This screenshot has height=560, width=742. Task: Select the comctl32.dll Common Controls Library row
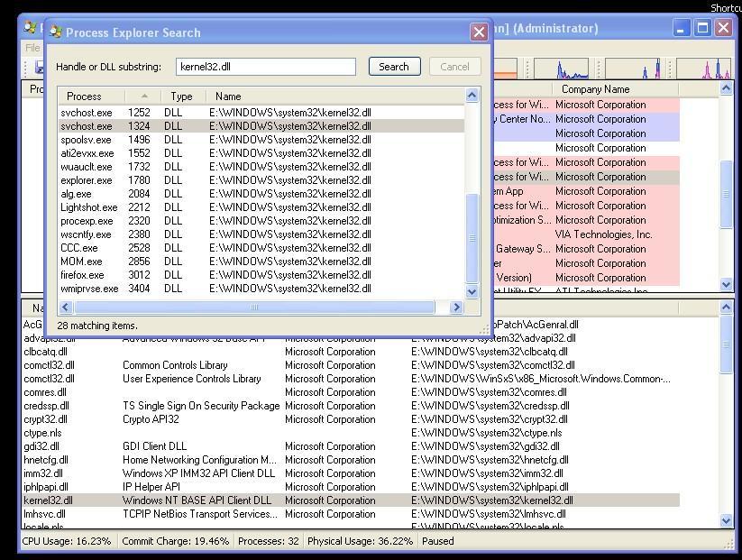351,365
